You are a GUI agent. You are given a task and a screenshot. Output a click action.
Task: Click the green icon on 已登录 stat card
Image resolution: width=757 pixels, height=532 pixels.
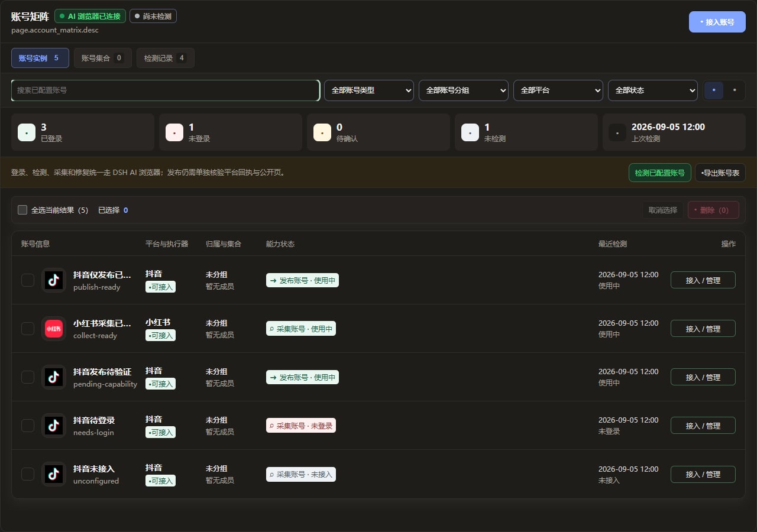tap(27, 132)
